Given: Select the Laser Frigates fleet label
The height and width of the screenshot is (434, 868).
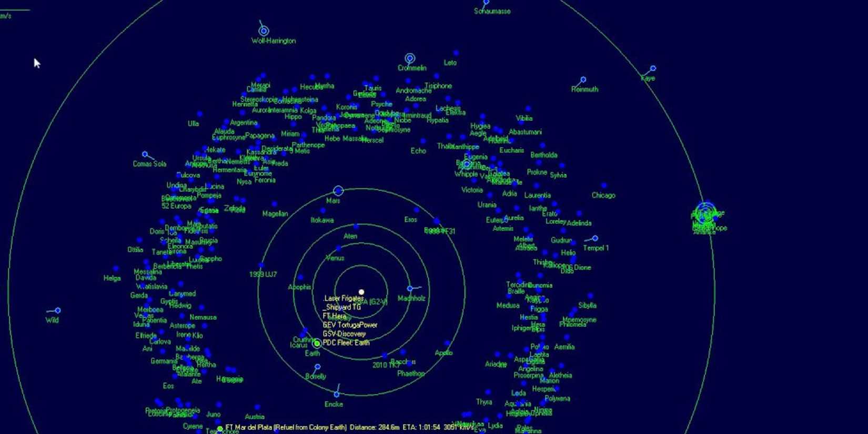Looking at the screenshot, I should [x=343, y=298].
